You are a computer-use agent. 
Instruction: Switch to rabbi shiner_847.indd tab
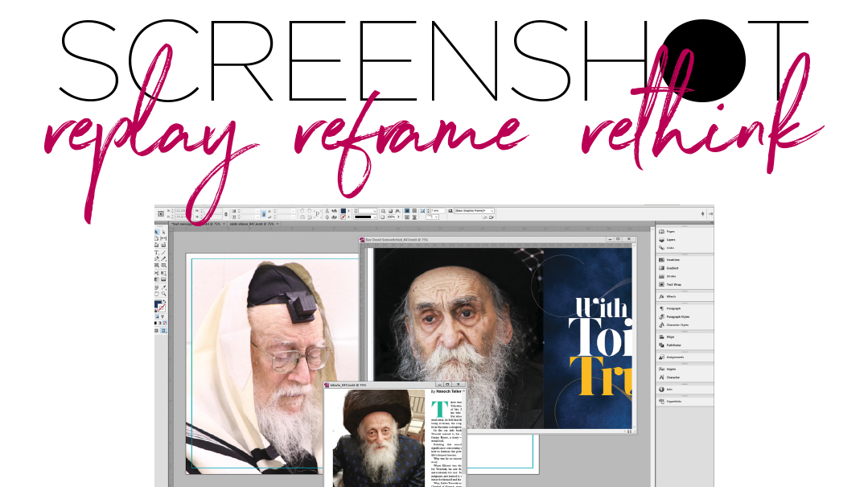252,224
